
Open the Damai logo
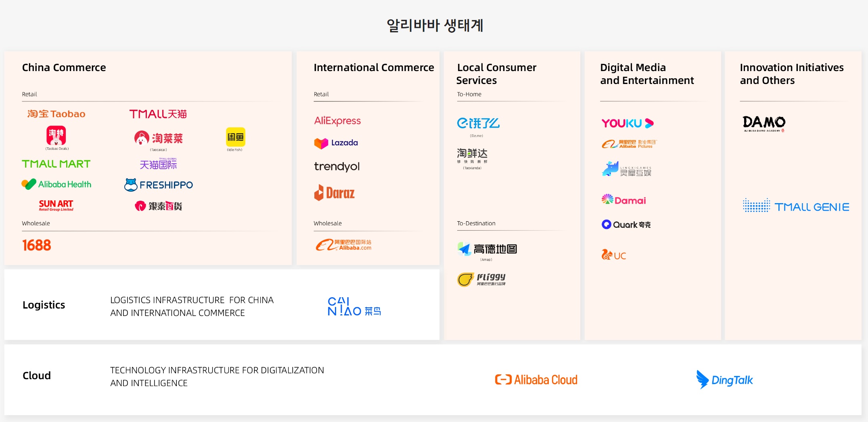[623, 200]
